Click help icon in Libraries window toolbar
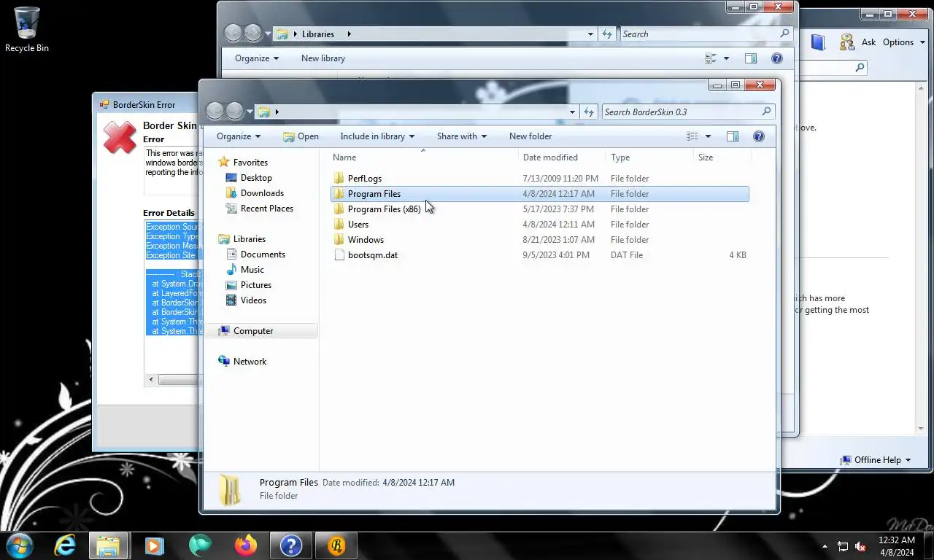The height and width of the screenshot is (560, 934). 777,58
